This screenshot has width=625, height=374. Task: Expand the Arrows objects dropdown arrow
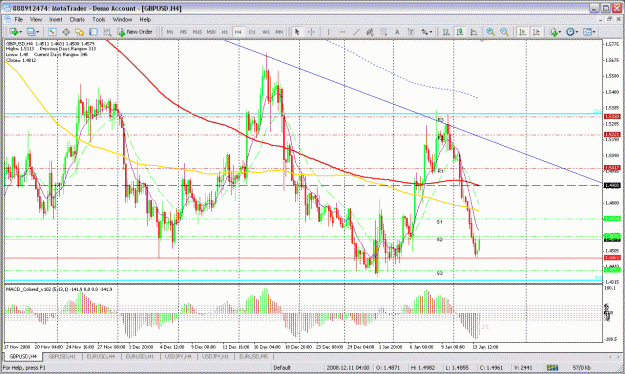pyautogui.click(x=431, y=32)
